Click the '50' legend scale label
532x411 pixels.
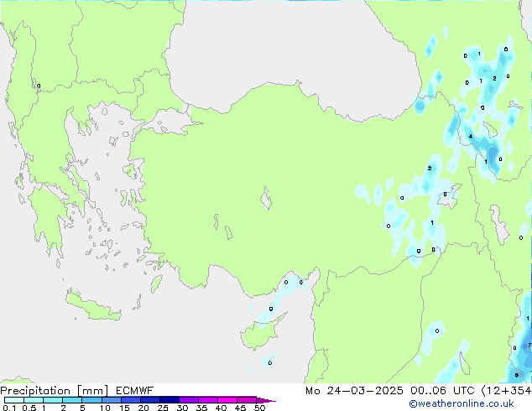pos(259,408)
